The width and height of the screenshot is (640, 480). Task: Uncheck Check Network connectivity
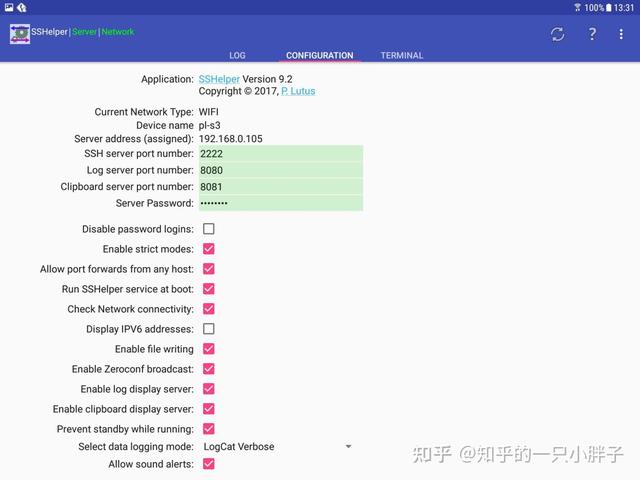pyautogui.click(x=209, y=309)
